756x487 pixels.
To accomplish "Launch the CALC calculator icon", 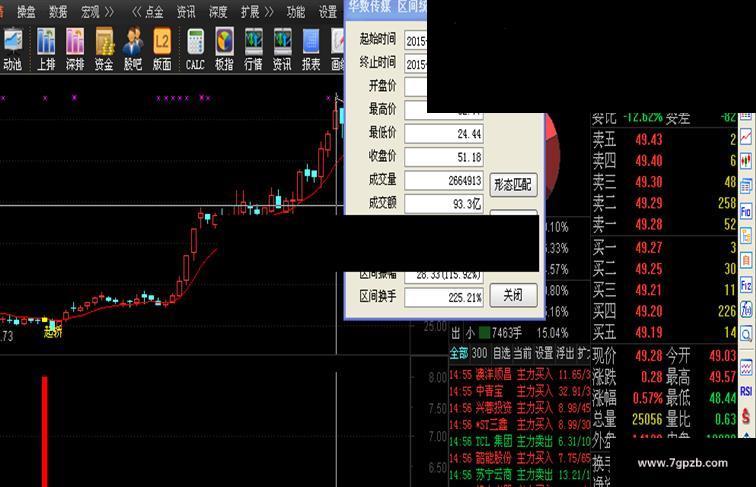I will point(195,49).
